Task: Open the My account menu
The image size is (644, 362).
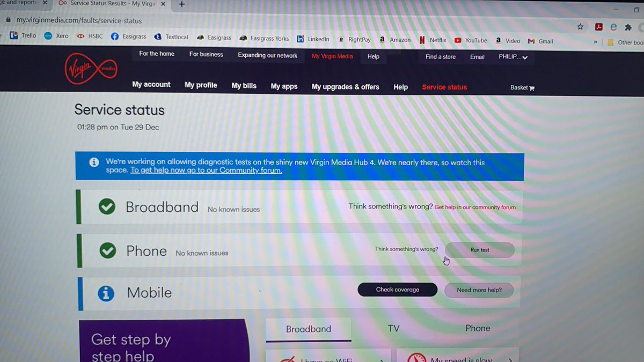Action: click(151, 85)
